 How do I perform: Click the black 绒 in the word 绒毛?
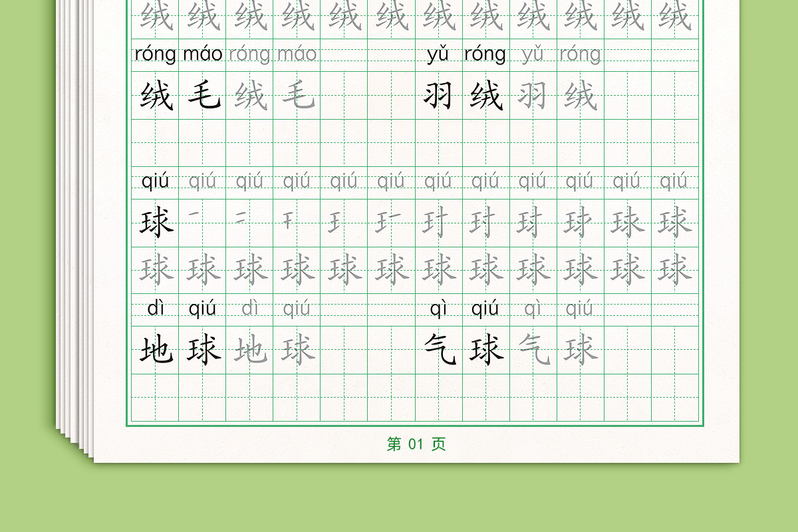click(156, 96)
